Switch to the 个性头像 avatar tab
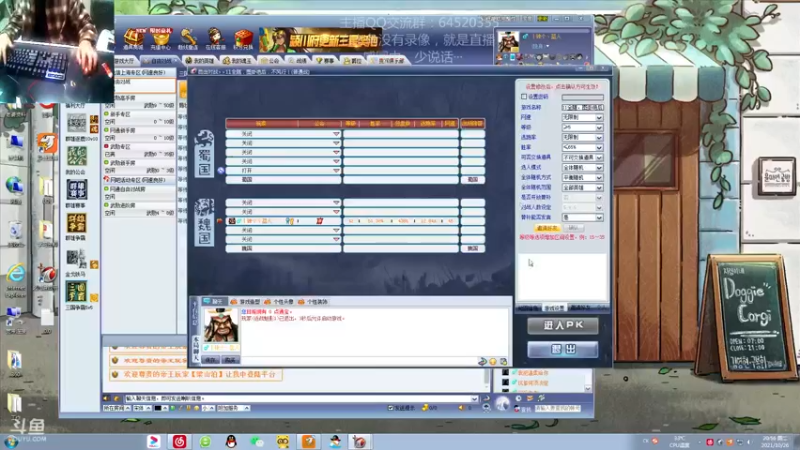Viewport: 800px width, 450px height. (280, 302)
